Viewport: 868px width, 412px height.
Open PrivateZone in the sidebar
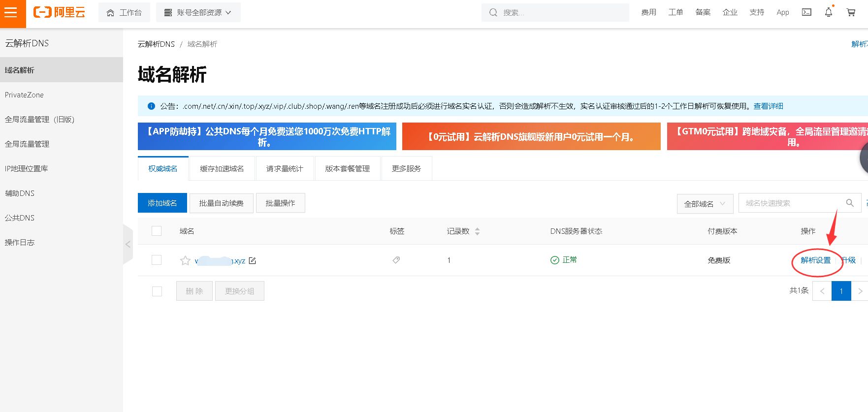coord(24,95)
